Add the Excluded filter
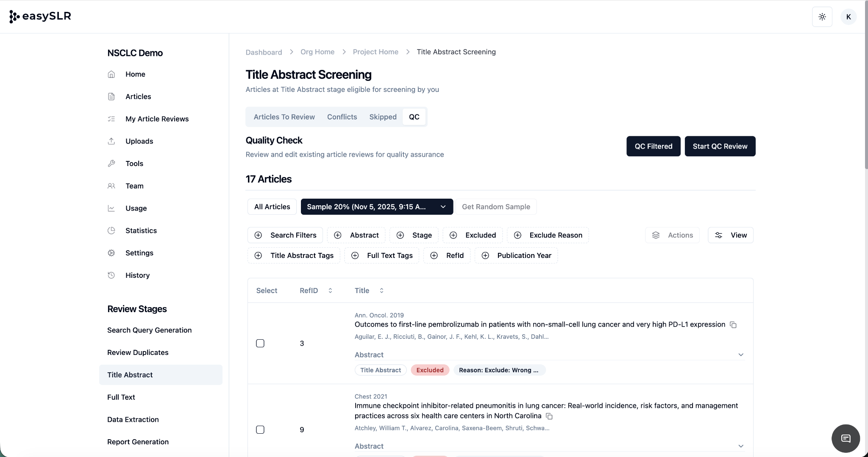This screenshot has width=868, height=457. [x=473, y=235]
